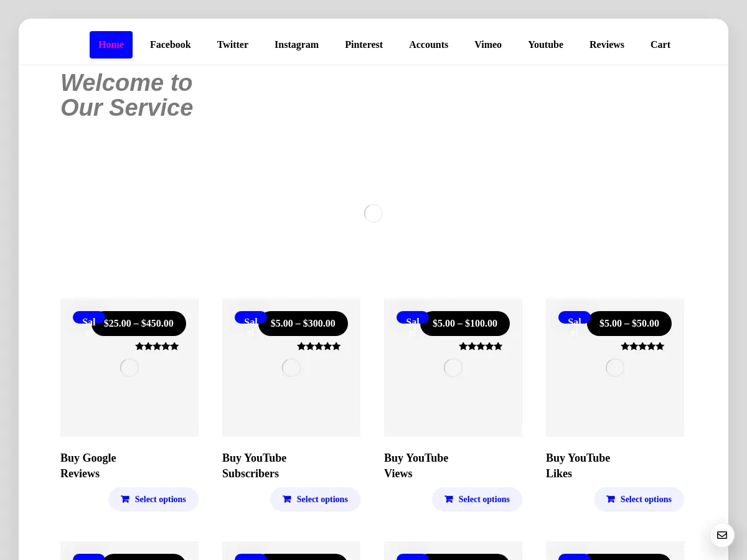Select options for Buy Google Reviews

click(x=154, y=499)
